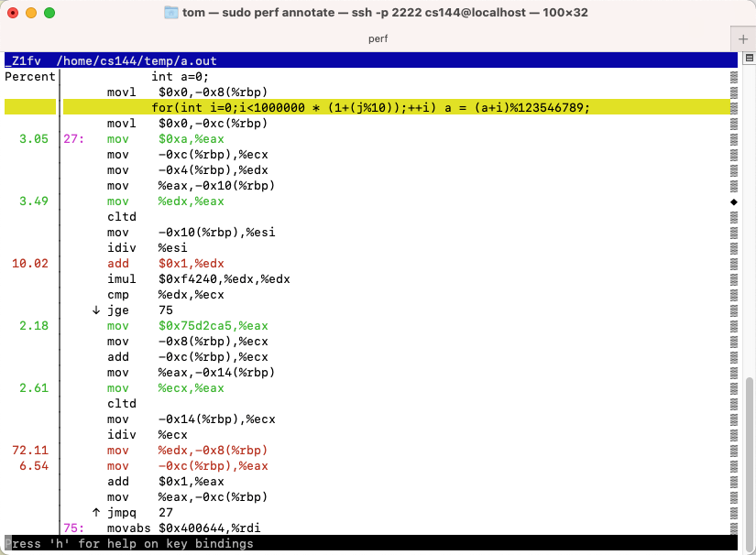
Task: Click the /home/cs144/temp/a.out path
Action: pyautogui.click(x=137, y=61)
